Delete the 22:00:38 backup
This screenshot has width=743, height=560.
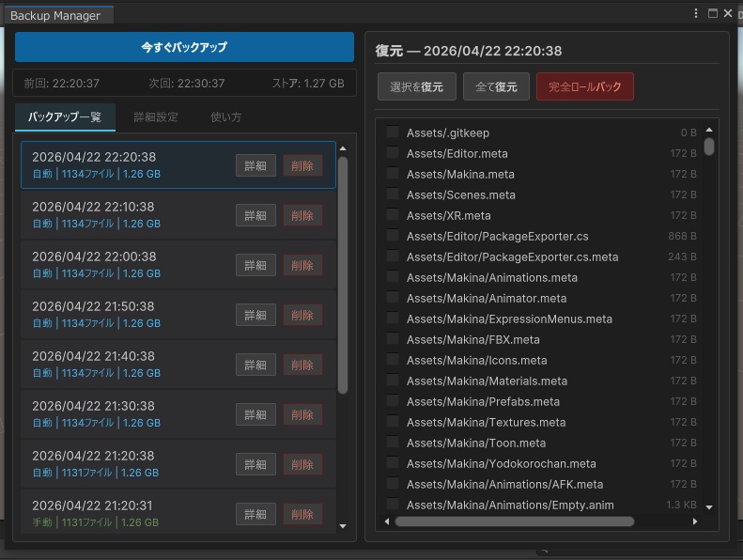click(x=302, y=265)
